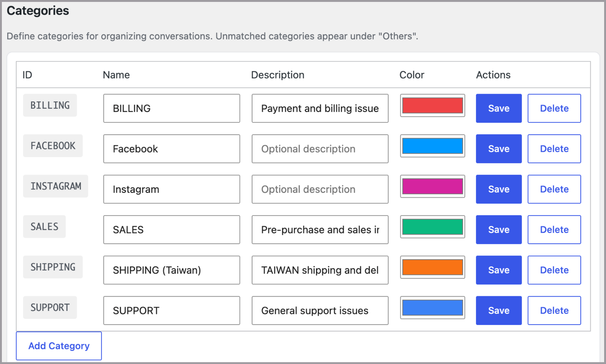Save the SHIPPING (Taiwan) category
Viewport: 606px width, 364px height.
tap(498, 270)
